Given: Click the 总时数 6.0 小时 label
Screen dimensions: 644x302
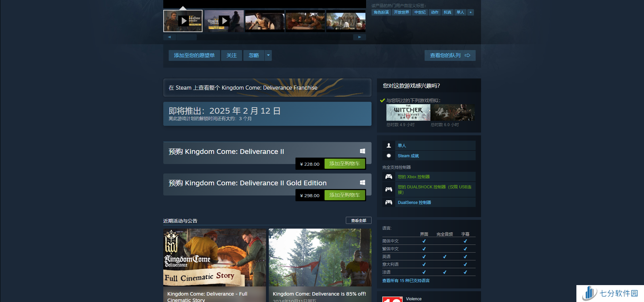Looking at the screenshot, I should [x=445, y=125].
